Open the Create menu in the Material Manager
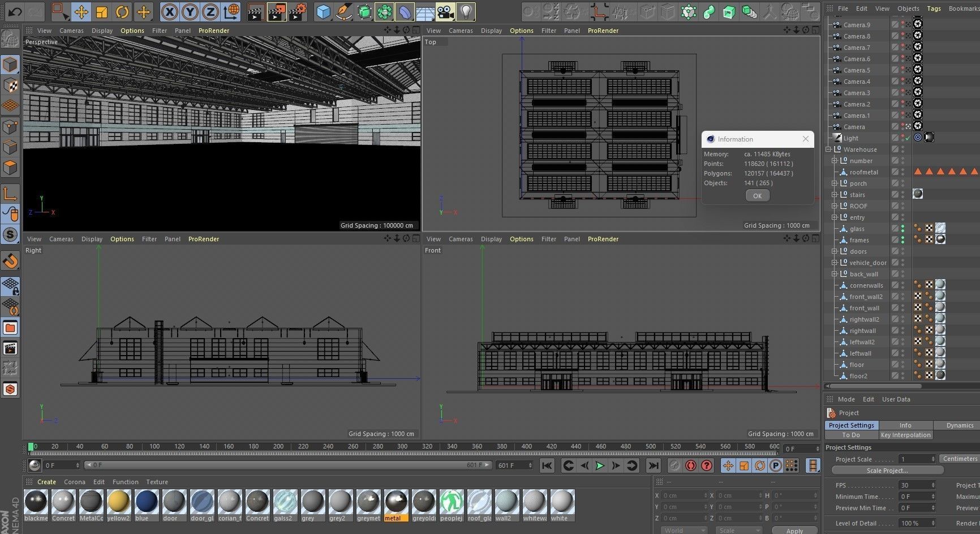 [46, 482]
